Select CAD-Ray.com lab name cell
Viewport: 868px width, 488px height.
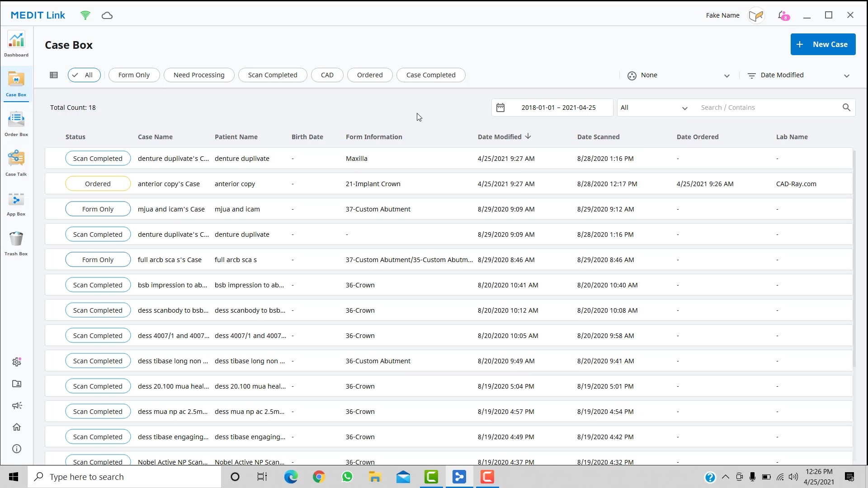pyautogui.click(x=796, y=184)
